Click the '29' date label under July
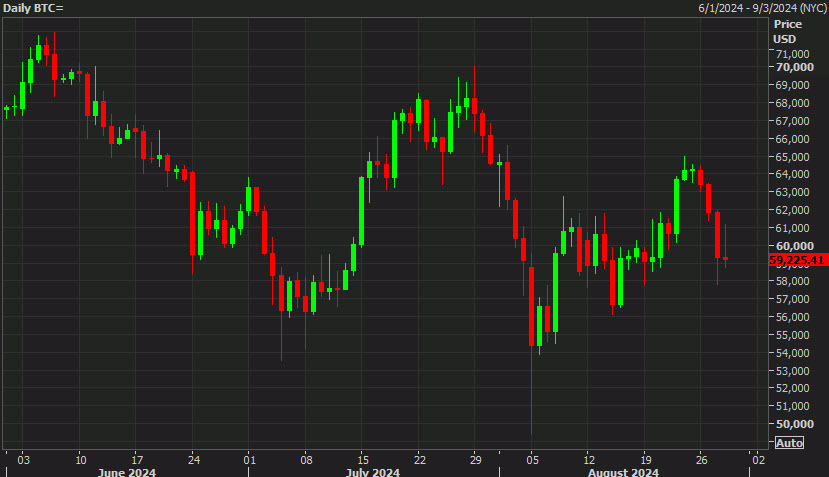The image size is (829, 477). coord(475,460)
